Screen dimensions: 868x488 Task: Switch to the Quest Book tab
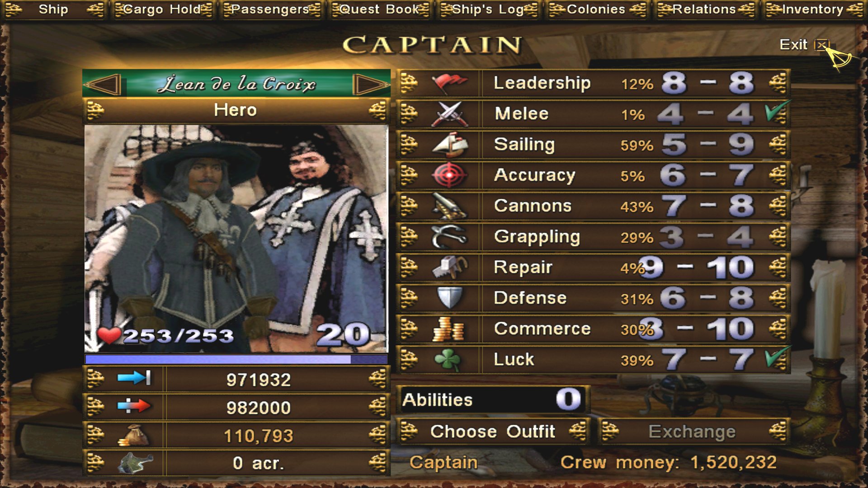tap(380, 9)
